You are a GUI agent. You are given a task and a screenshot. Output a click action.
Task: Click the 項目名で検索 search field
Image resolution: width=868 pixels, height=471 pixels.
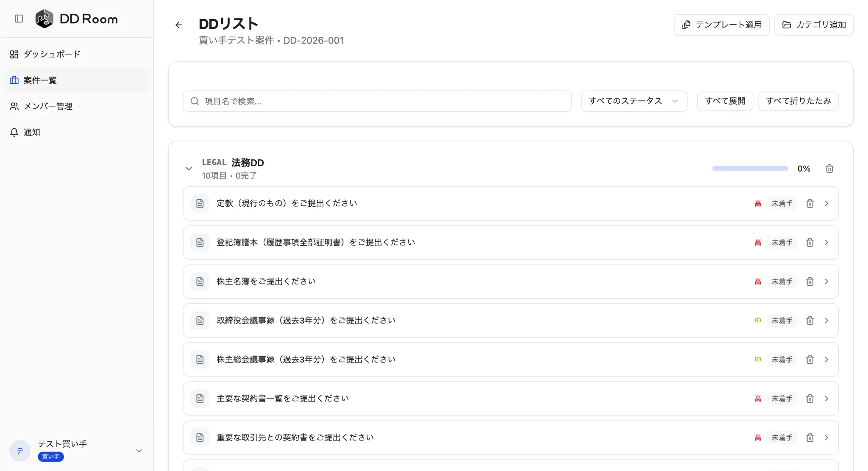(x=377, y=101)
